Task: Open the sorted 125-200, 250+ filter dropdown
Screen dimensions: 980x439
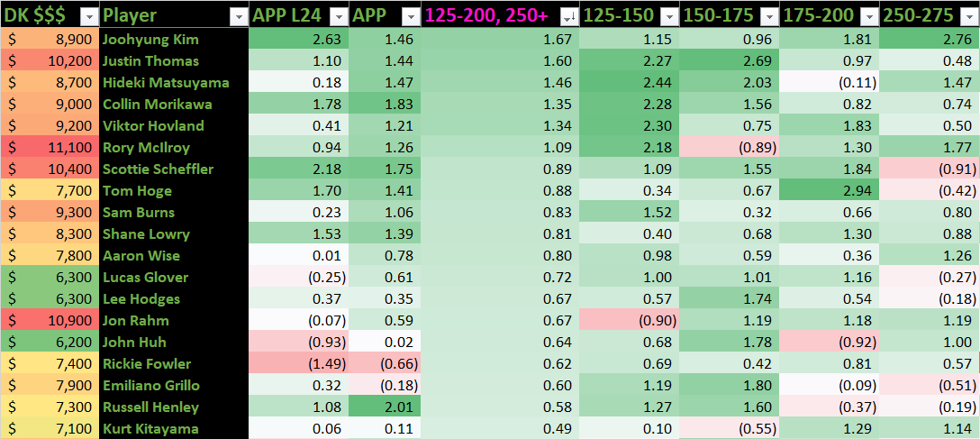Action: point(571,17)
